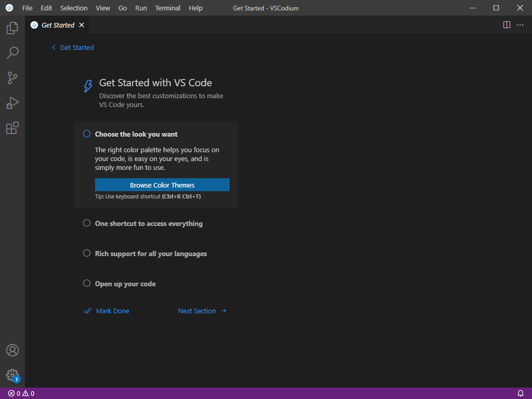Split the editor to the right

507,25
